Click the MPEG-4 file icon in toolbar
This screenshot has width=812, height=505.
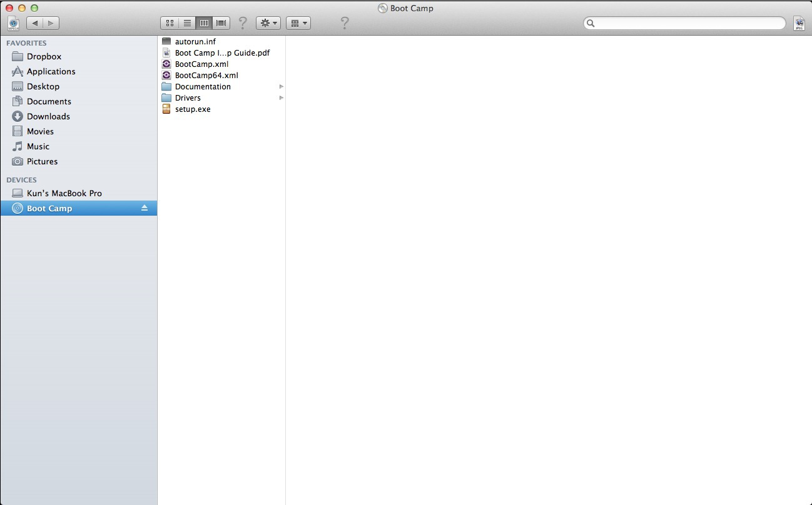coord(14,23)
